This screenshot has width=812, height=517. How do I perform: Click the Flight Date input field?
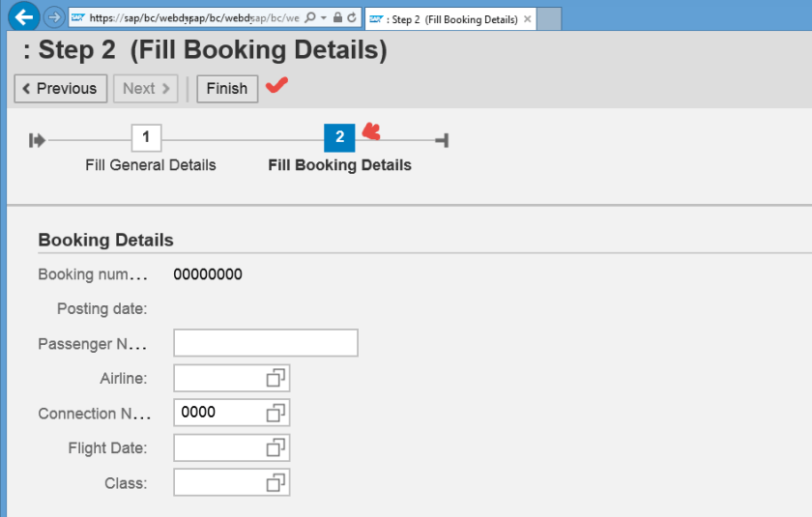coord(231,447)
